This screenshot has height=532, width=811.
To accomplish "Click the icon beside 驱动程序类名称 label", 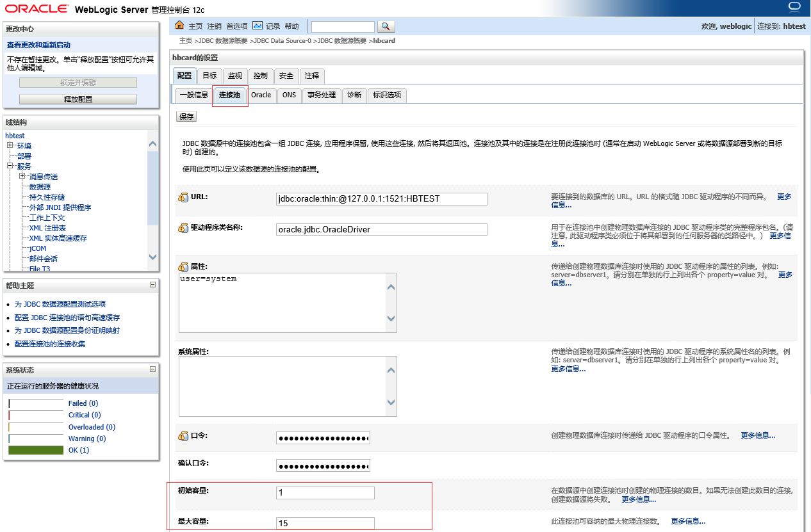I will (183, 228).
